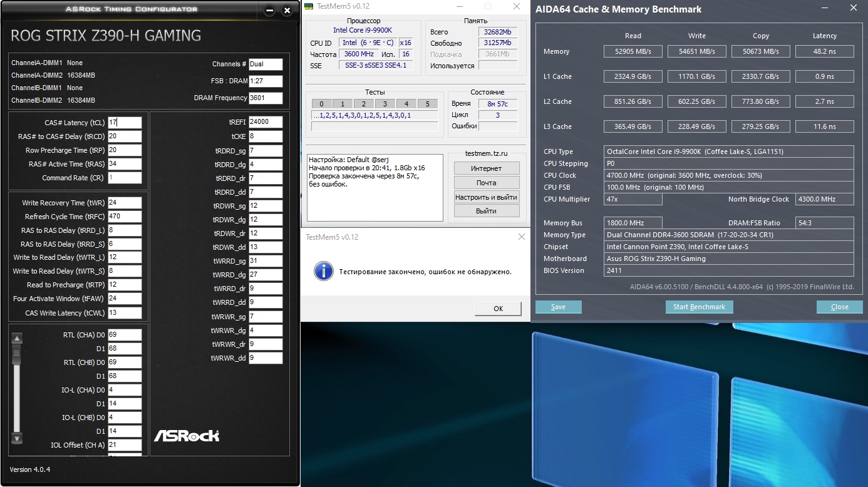The image size is (868, 487).
Task: Click the DRAM:FSB Ratio value 54:3
Action: click(x=825, y=223)
